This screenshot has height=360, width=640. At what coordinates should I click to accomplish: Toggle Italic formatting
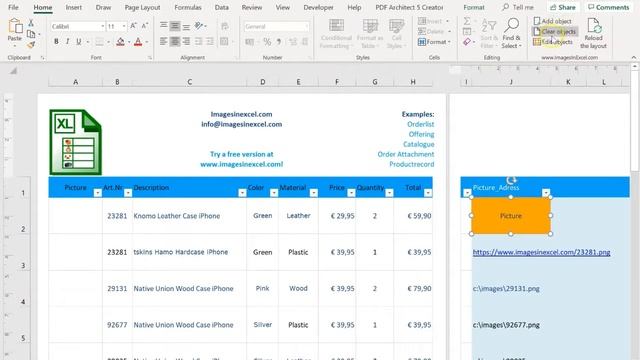(67, 42)
